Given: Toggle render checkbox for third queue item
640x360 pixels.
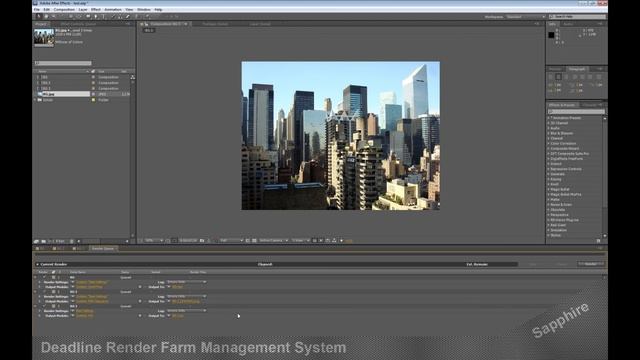Looking at the screenshot, I should (44, 306).
